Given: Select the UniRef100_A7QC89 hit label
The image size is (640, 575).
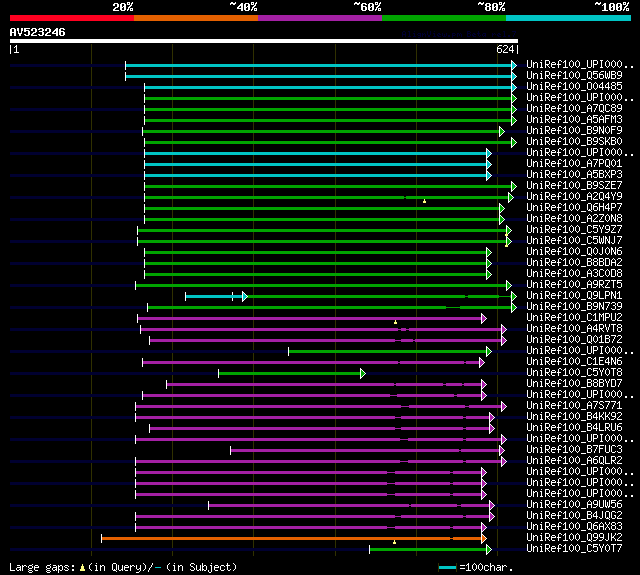Looking at the screenshot, I should click(x=574, y=109).
